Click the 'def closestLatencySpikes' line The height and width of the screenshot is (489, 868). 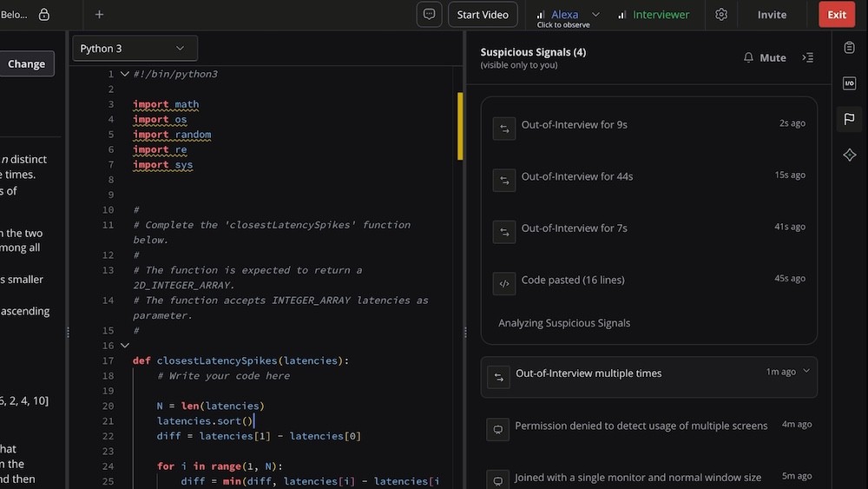coord(240,360)
